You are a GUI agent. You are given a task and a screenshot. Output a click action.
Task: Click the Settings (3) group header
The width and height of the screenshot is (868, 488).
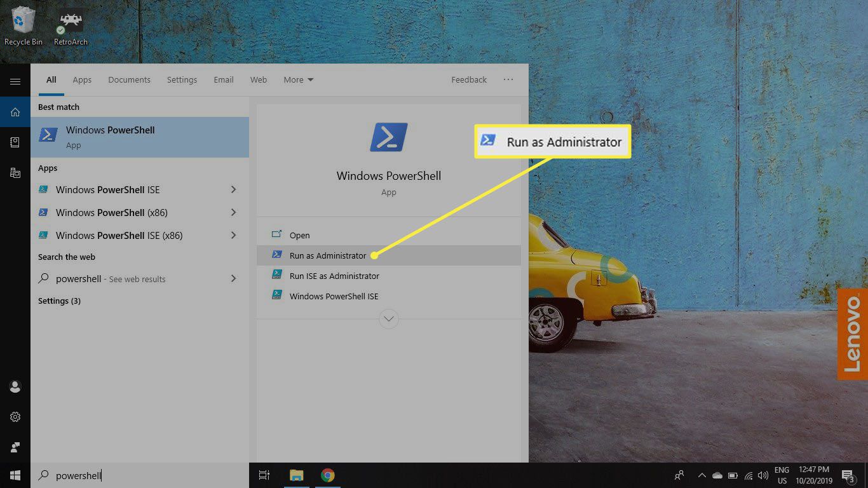(x=59, y=301)
